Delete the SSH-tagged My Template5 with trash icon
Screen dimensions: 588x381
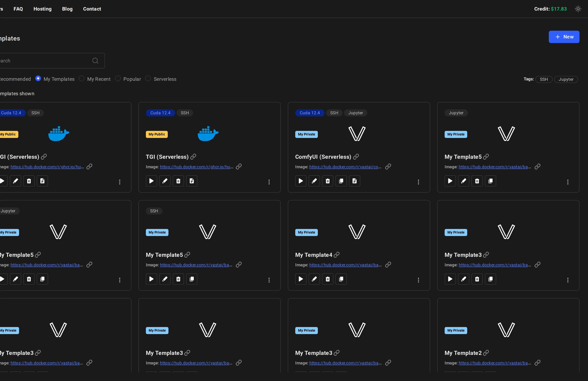(178, 279)
